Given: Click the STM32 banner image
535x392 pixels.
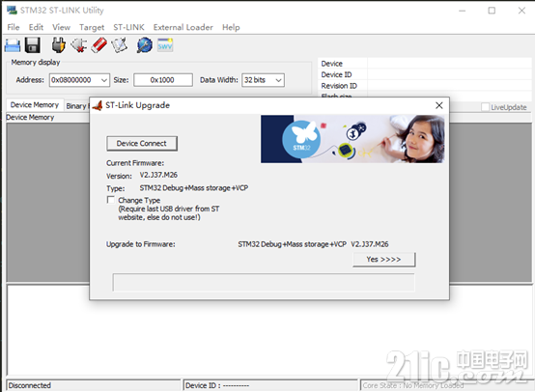Looking at the screenshot, I should pos(352,139).
